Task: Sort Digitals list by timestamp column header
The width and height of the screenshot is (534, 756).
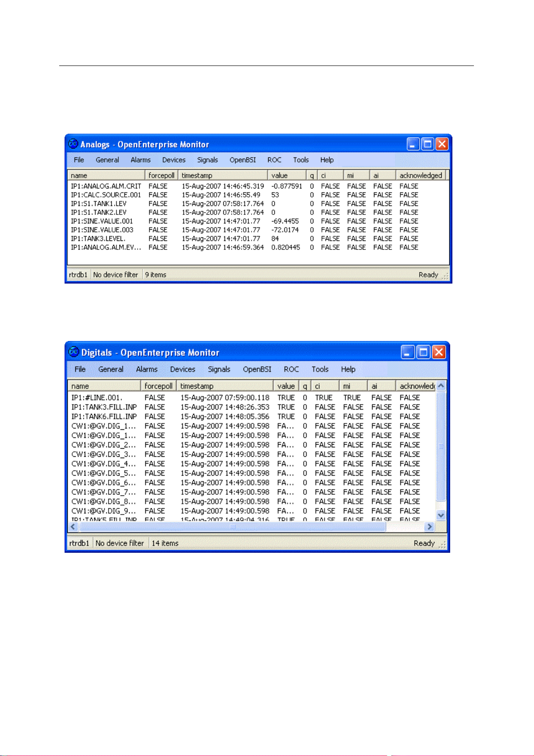Action: coord(225,386)
